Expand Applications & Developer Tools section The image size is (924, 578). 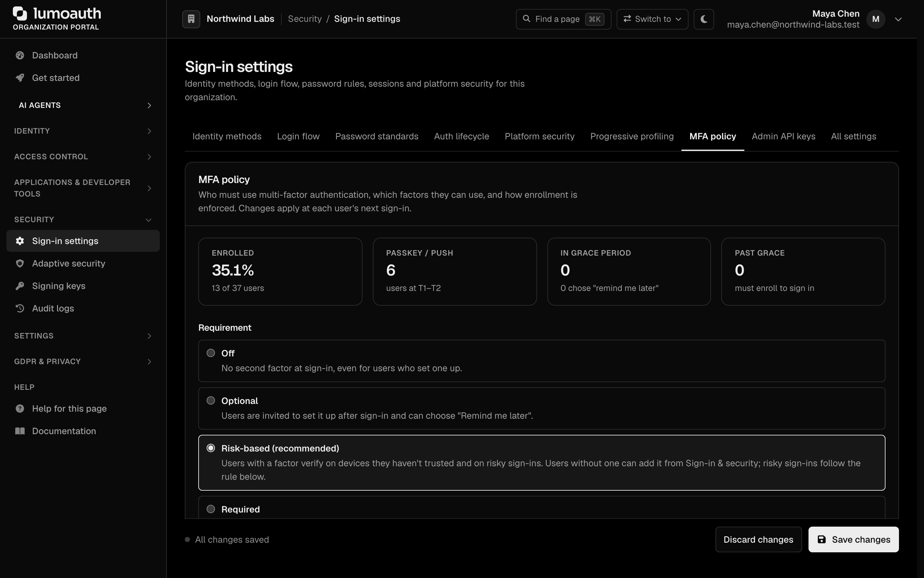[83, 188]
